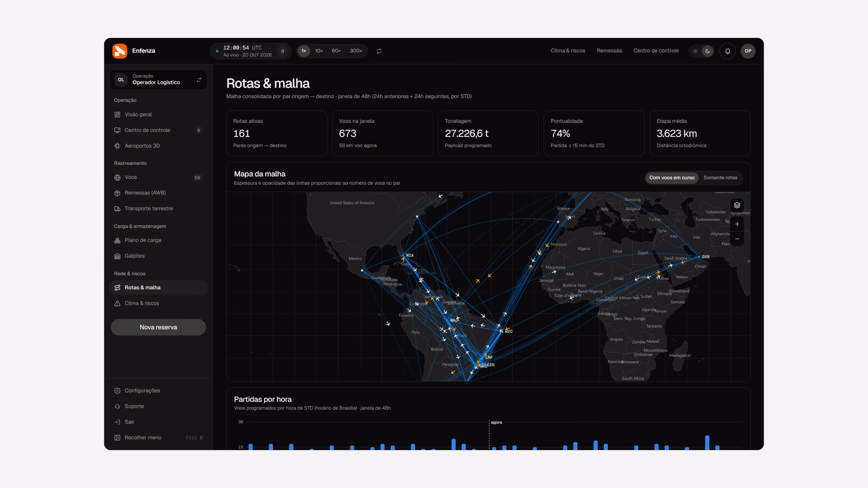This screenshot has height=488, width=868.
Task: Click the Enfenza logo icon
Action: pos(120,51)
